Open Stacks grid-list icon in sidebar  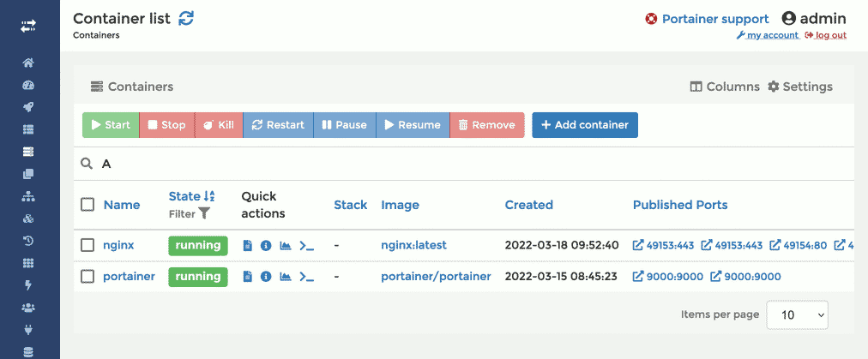28,129
